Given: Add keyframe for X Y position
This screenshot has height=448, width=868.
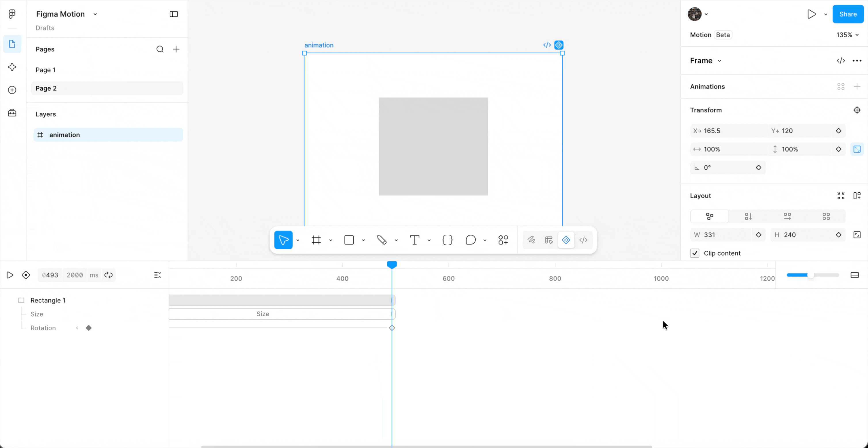Looking at the screenshot, I should point(839,131).
